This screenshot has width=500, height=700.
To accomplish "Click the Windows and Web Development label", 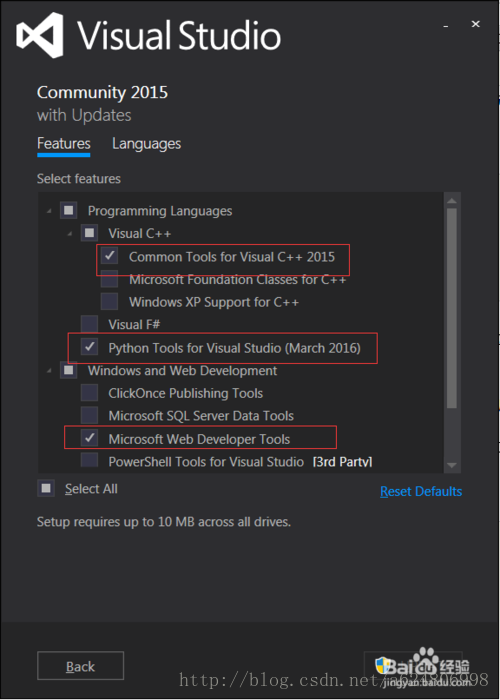I will [182, 371].
